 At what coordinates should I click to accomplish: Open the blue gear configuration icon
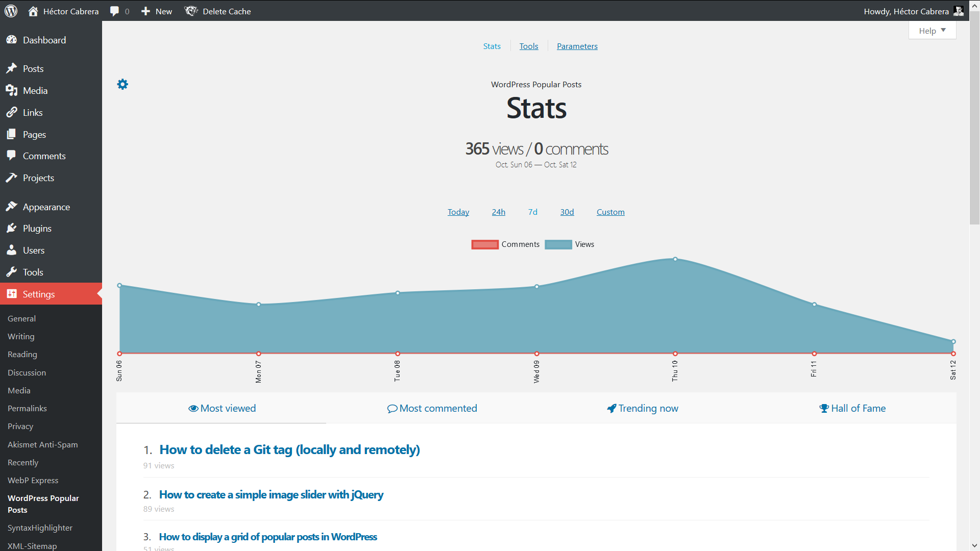point(122,84)
